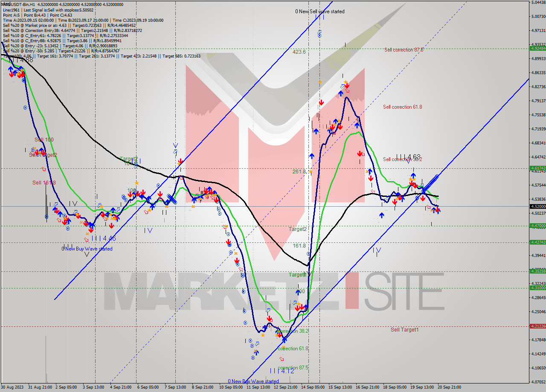The height and width of the screenshot is (392, 546).
Task: Select the '261.8' Fibonacci label
Action: 299,171
